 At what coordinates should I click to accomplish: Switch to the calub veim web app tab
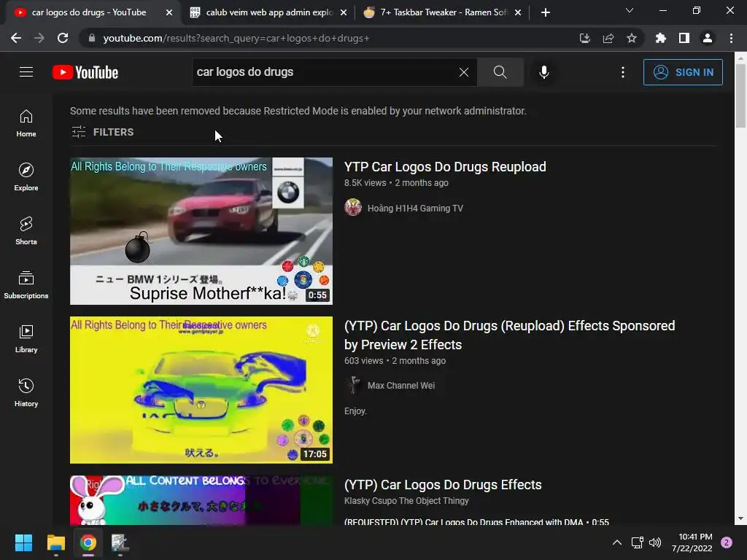268,12
